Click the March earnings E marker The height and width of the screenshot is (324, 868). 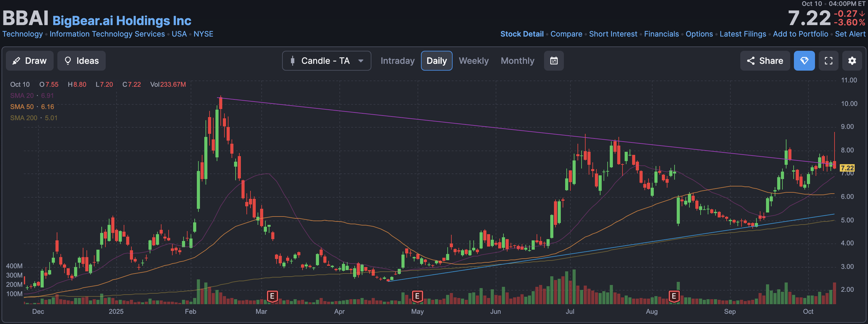pos(272,296)
